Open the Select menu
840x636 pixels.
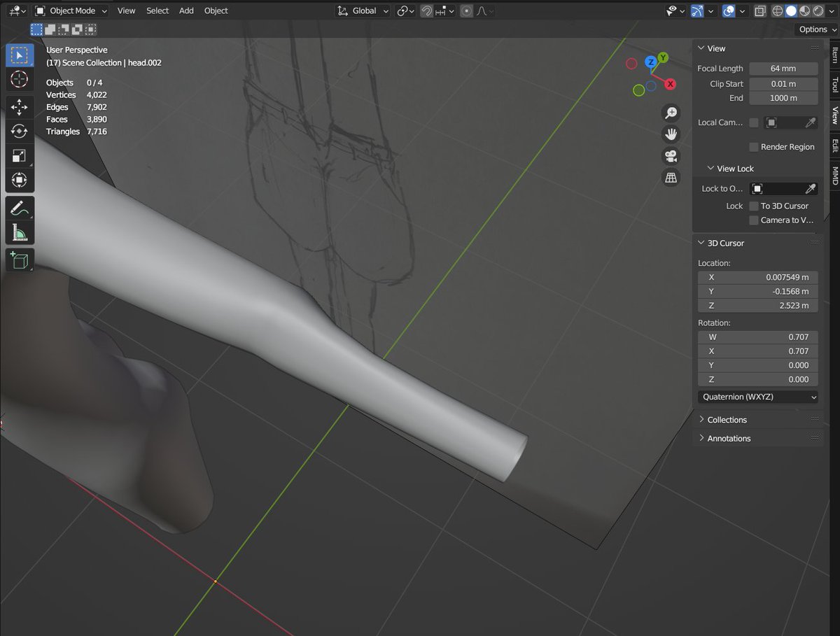click(157, 11)
